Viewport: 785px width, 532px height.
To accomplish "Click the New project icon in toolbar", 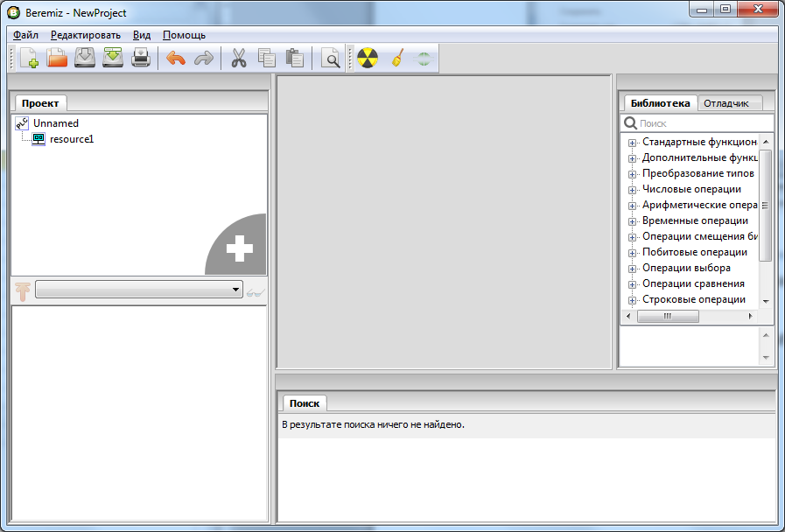I will point(29,59).
